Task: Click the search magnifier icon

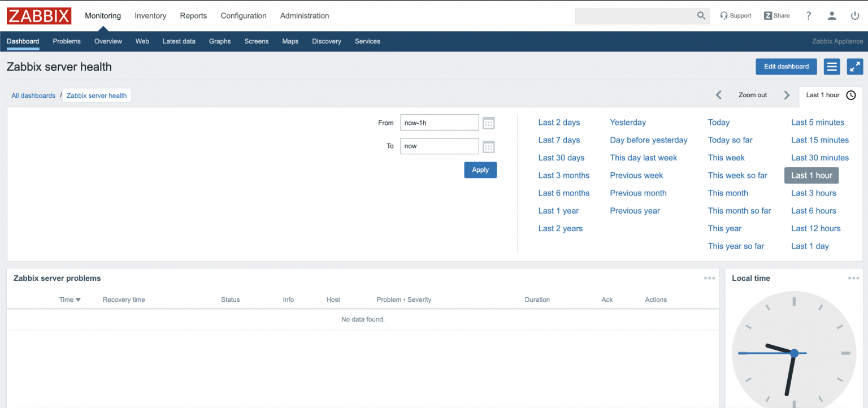Action: (x=701, y=16)
